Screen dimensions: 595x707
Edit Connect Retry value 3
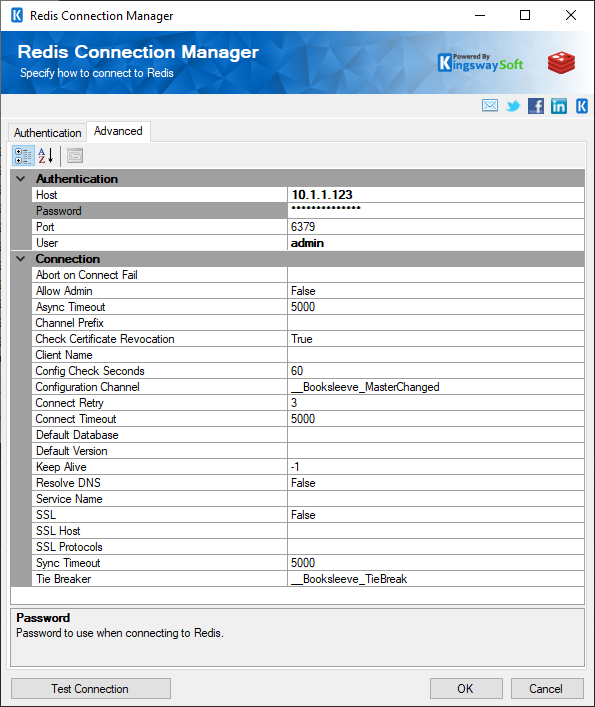pyautogui.click(x=436, y=403)
